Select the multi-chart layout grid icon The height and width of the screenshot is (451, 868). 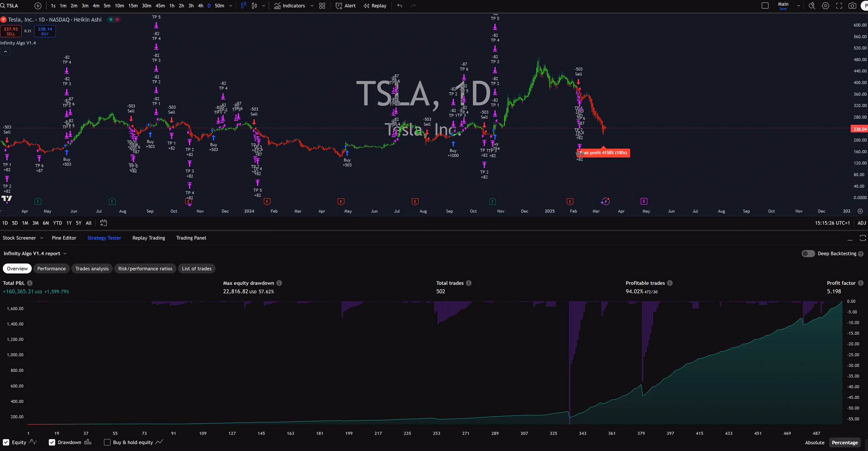322,6
